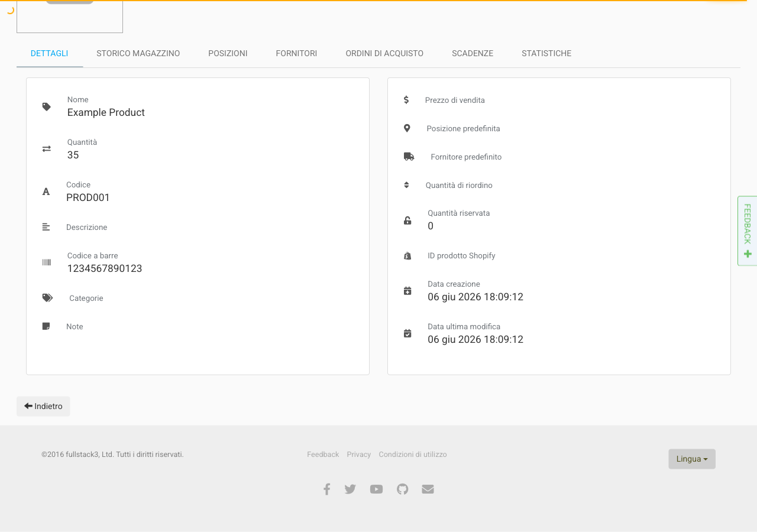Follow the Feedback footer link

pos(323,455)
